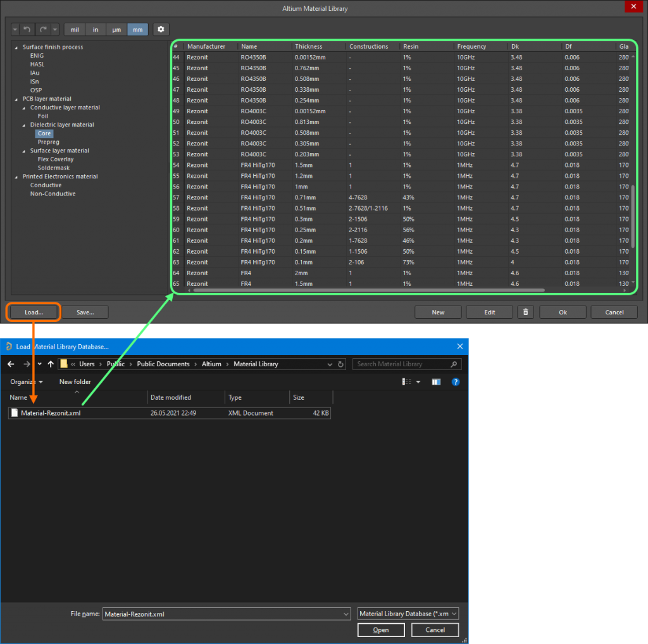Screen dimensions: 648x644
Task: Click the Search Material Library field
Action: click(x=407, y=364)
